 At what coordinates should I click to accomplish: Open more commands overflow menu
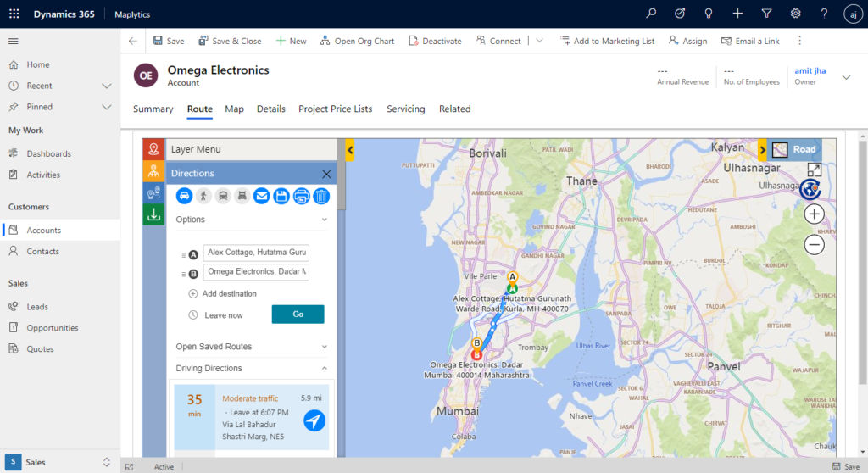(x=799, y=41)
